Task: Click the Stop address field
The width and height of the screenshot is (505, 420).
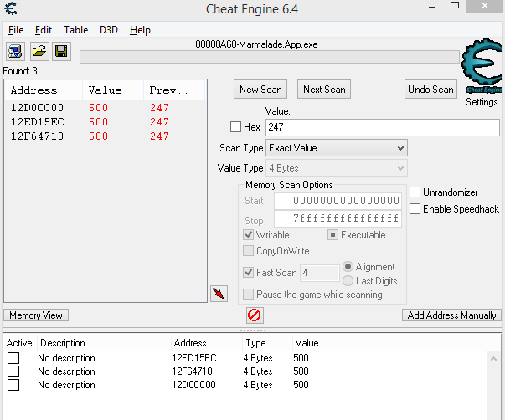Action: coord(338,218)
